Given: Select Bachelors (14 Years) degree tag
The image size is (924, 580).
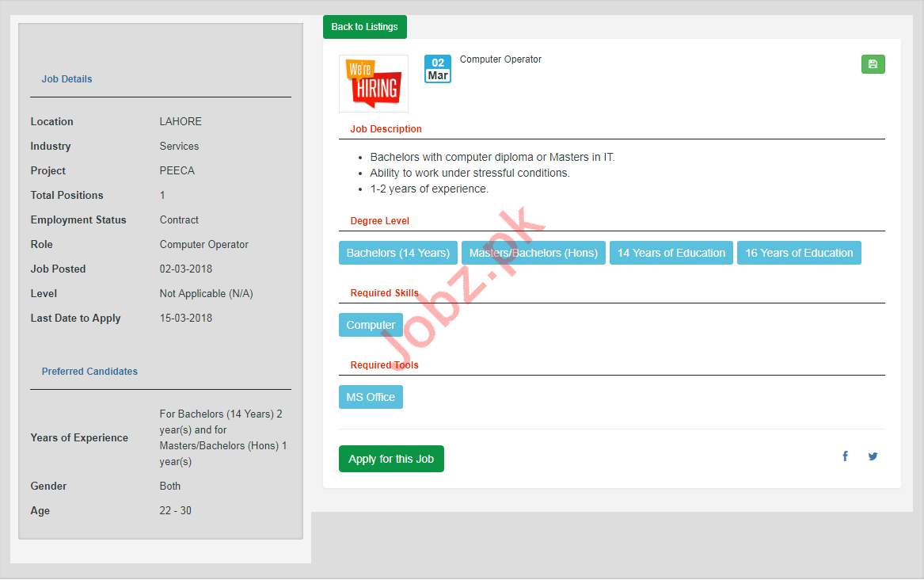Looking at the screenshot, I should [x=398, y=253].
